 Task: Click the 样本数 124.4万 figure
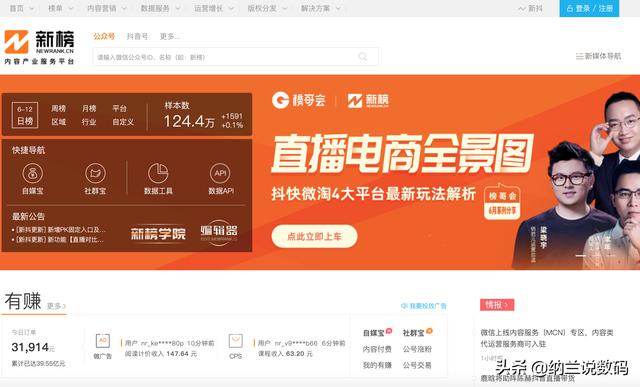tap(189, 121)
